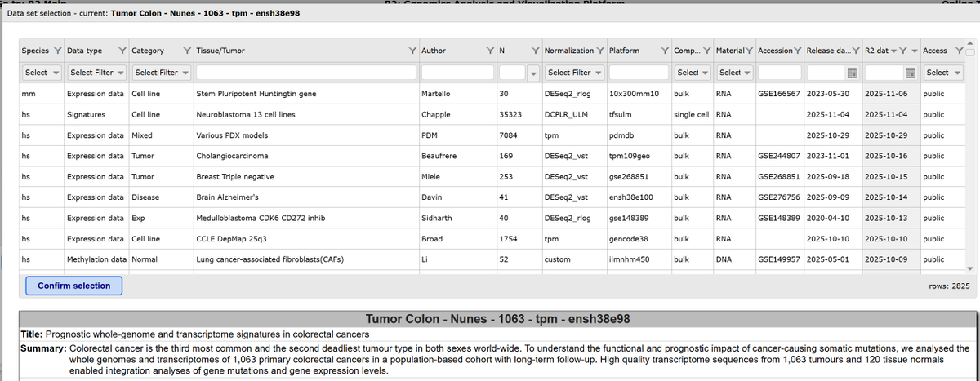Focus the Platform filter text field

tap(639, 73)
